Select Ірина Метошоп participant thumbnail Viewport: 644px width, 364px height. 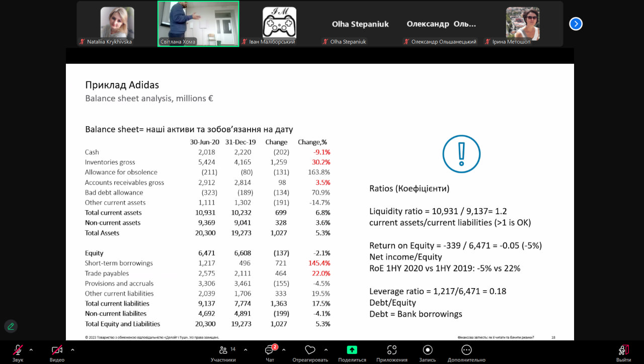[522, 24]
